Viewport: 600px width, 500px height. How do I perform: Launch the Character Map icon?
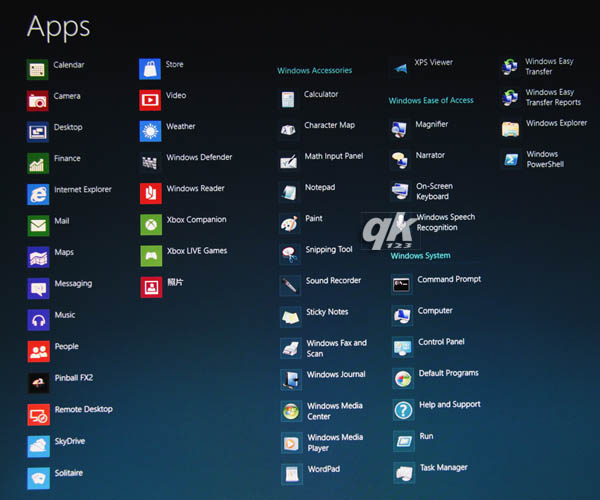289,130
